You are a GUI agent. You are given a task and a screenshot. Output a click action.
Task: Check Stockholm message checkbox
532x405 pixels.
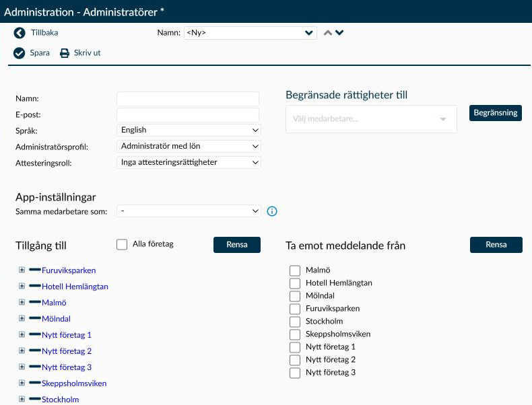(x=295, y=322)
